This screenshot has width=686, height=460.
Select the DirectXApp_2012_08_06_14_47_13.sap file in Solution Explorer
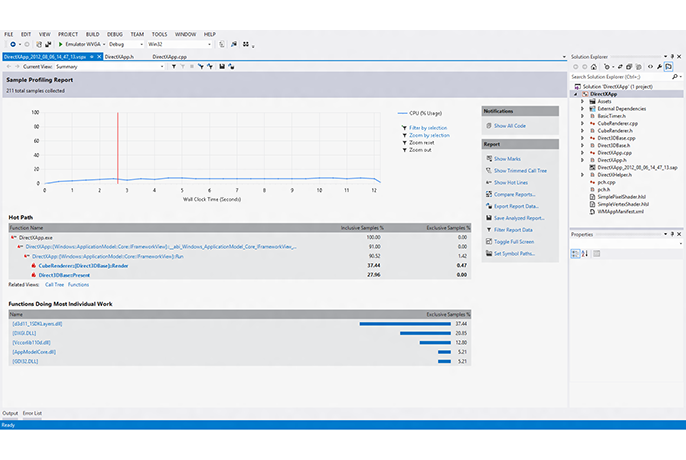pyautogui.click(x=637, y=167)
